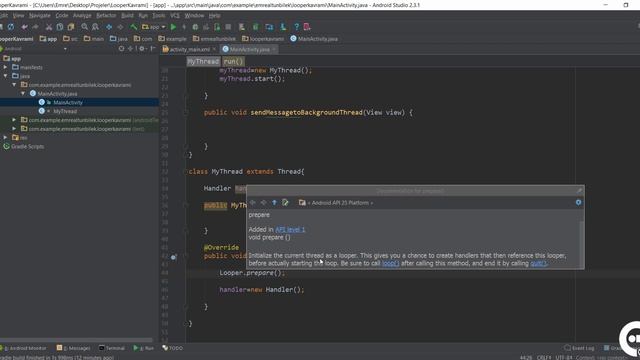The height and width of the screenshot is (360, 640).
Task: Click the Debug app bug icon
Action: point(195,27)
